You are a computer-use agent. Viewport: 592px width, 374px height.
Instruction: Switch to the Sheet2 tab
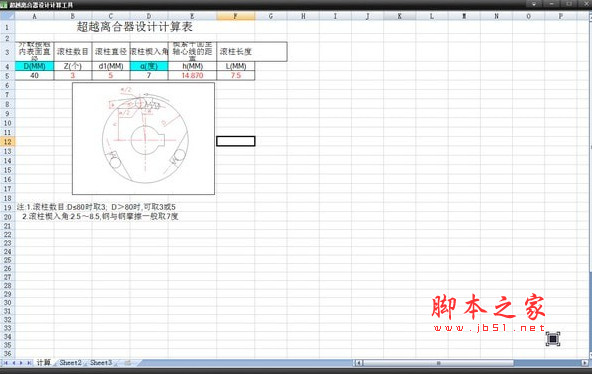point(70,363)
